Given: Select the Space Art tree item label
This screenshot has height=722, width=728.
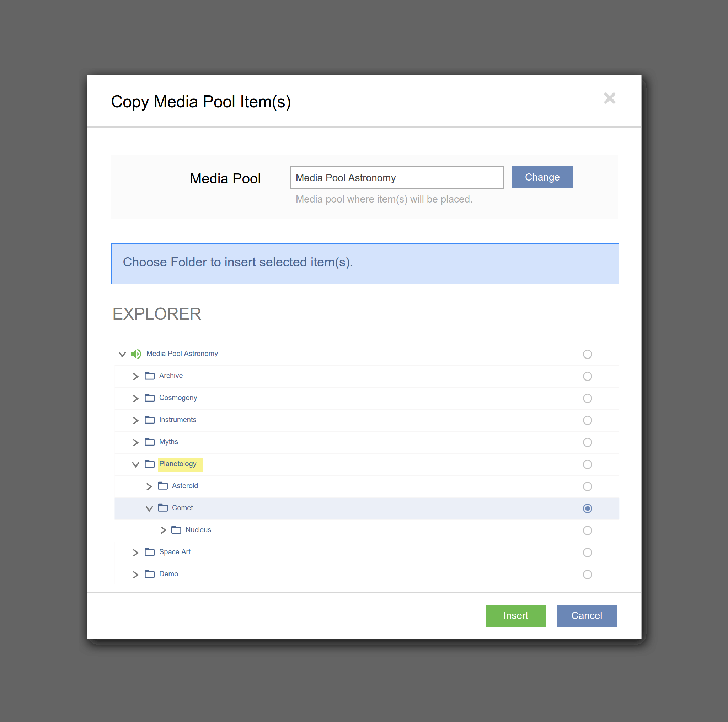Looking at the screenshot, I should 175,552.
